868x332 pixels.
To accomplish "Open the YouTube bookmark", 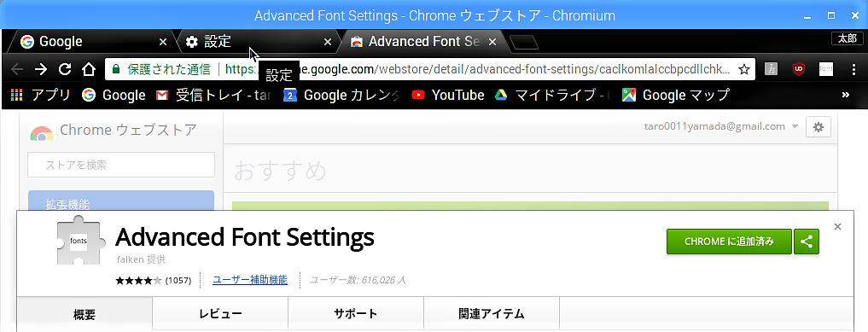I will click(448, 96).
